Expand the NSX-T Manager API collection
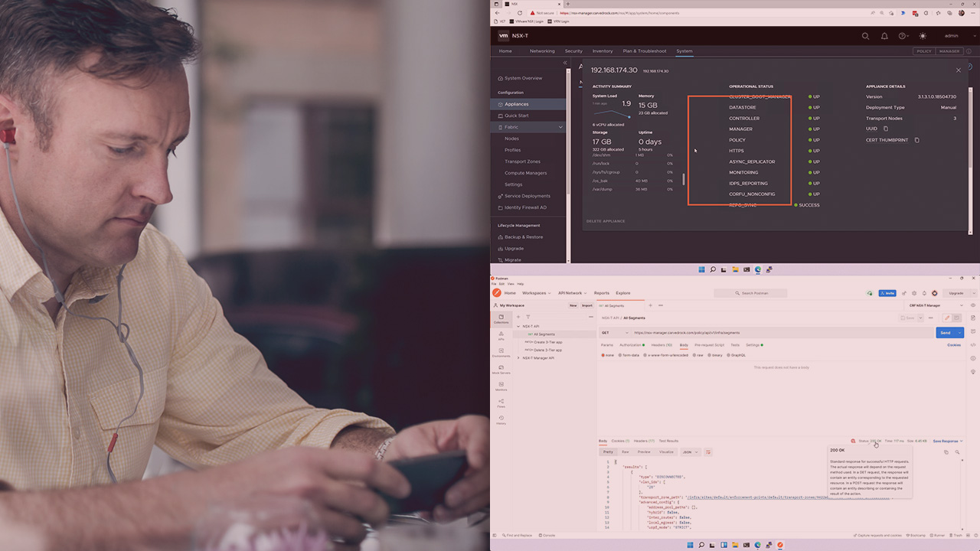Viewport: 980px width, 551px height. 518,358
